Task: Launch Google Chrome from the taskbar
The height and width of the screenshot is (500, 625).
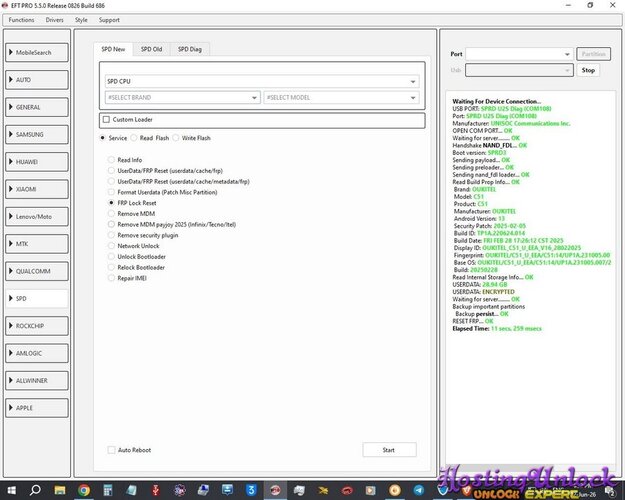Action: [x=84, y=490]
